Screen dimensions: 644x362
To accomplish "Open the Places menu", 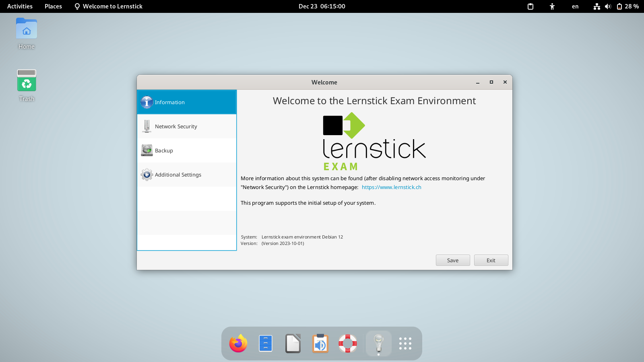I will [x=53, y=6].
